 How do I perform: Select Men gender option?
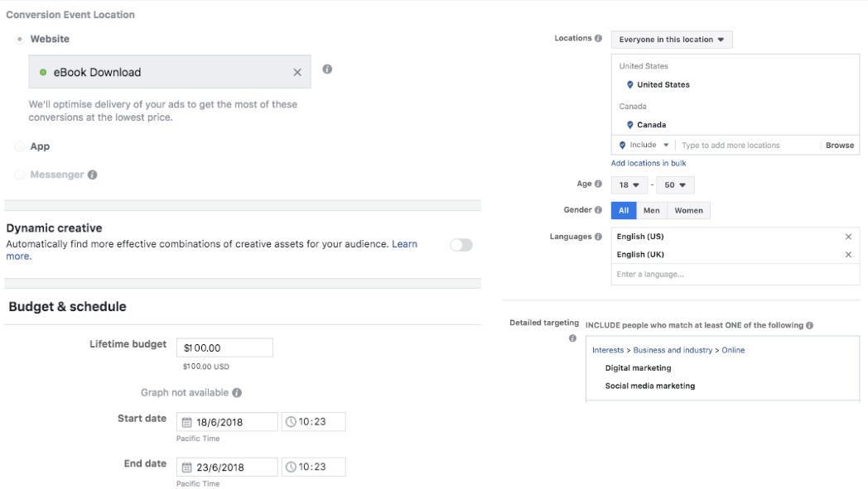tap(651, 210)
